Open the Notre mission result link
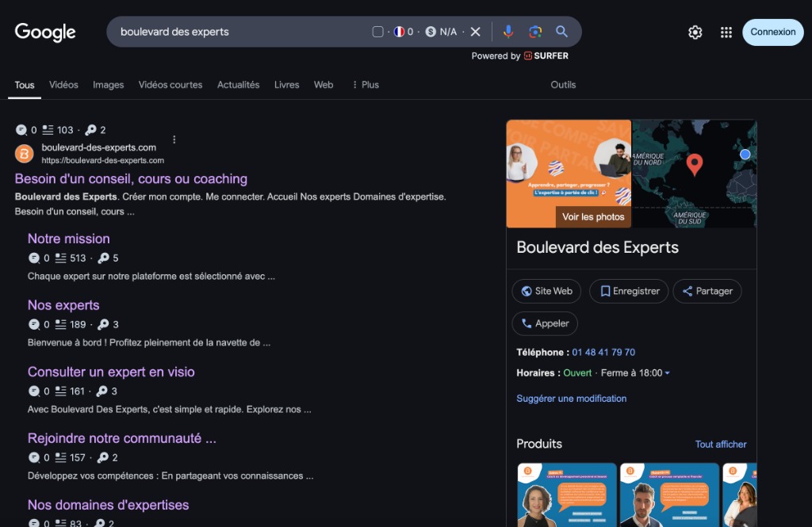 point(69,239)
